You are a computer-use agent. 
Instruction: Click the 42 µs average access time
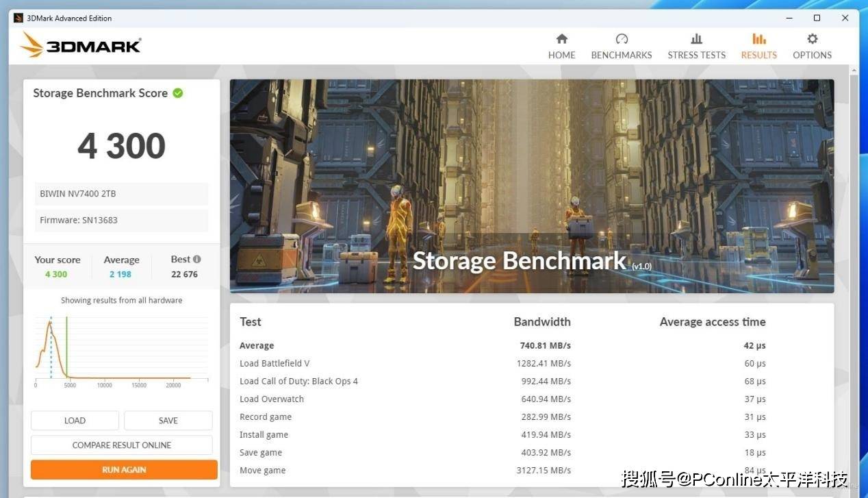(754, 346)
